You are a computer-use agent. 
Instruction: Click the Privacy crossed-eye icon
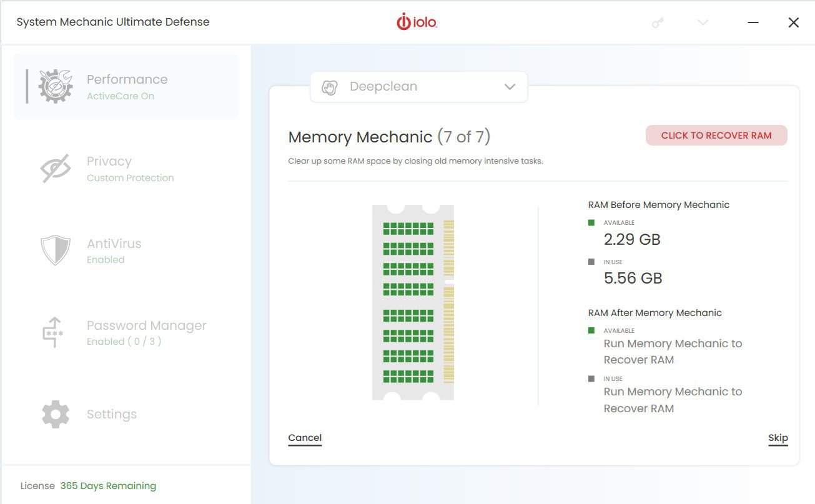56,169
